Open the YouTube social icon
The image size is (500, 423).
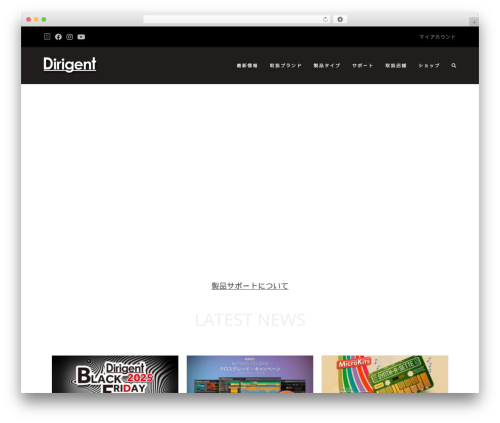(81, 37)
